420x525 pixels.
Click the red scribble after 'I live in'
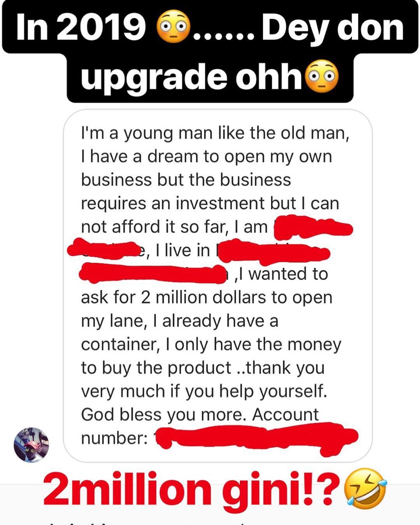click(272, 252)
